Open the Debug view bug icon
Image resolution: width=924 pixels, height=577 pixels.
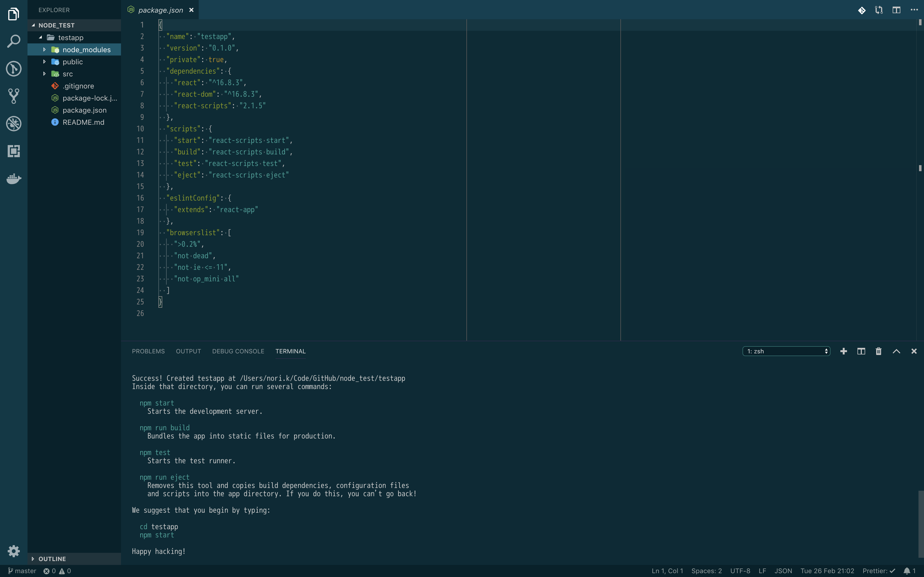pos(14,124)
